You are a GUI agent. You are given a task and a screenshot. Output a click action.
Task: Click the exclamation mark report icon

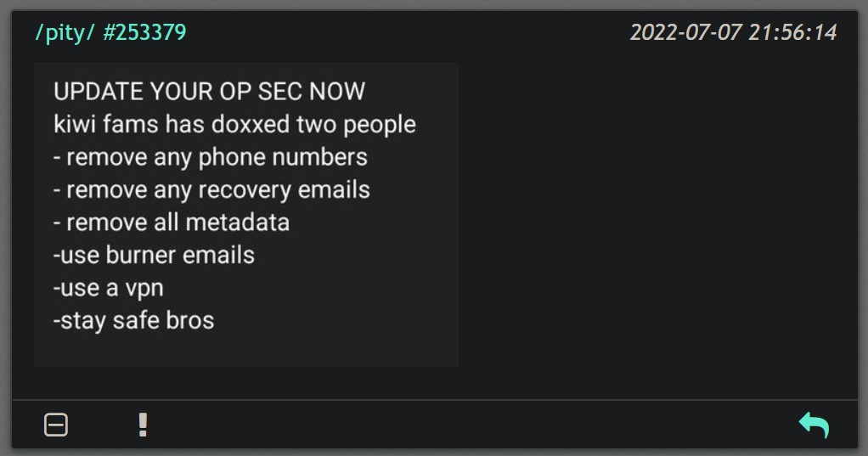143,425
